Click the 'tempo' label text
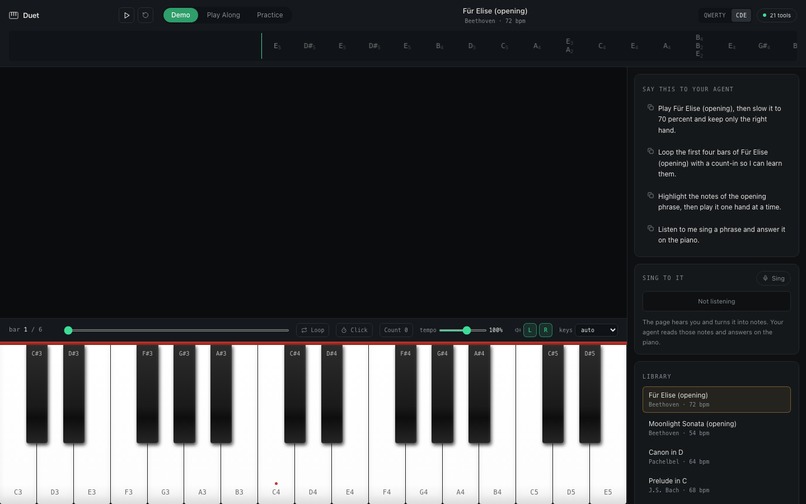Viewport: 806px width, 504px height. 428,330
